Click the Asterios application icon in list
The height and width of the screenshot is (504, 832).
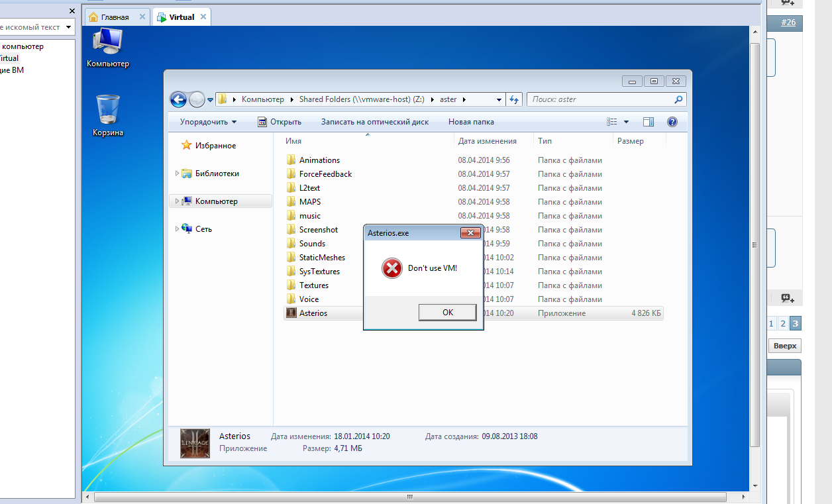point(291,313)
